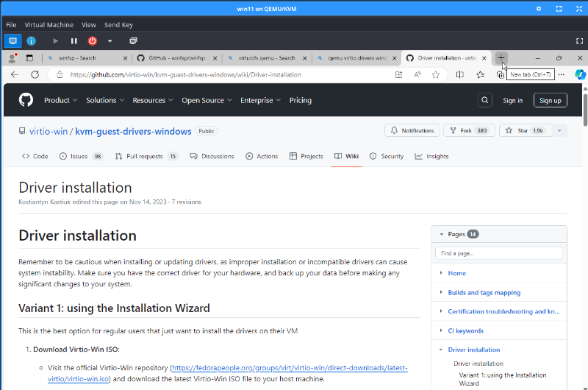Expand the Product dropdown menu
The image size is (588, 390).
(60, 100)
